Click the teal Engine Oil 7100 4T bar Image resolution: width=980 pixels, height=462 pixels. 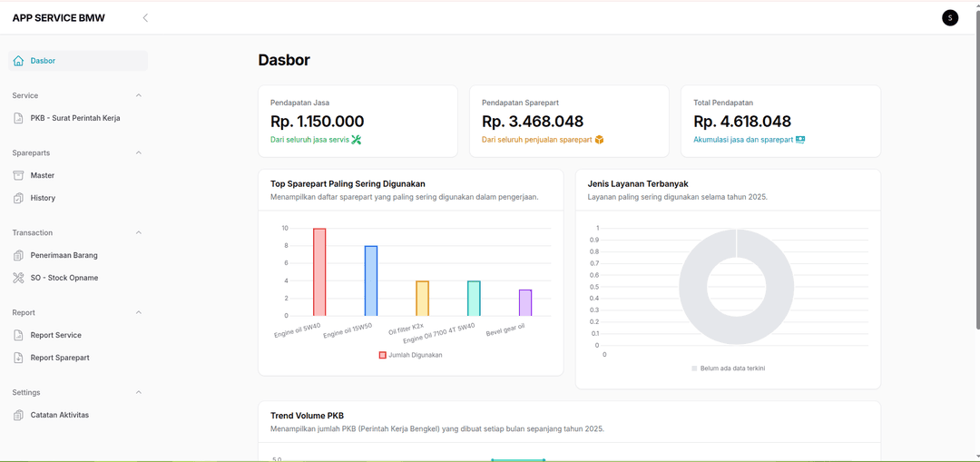474,299
